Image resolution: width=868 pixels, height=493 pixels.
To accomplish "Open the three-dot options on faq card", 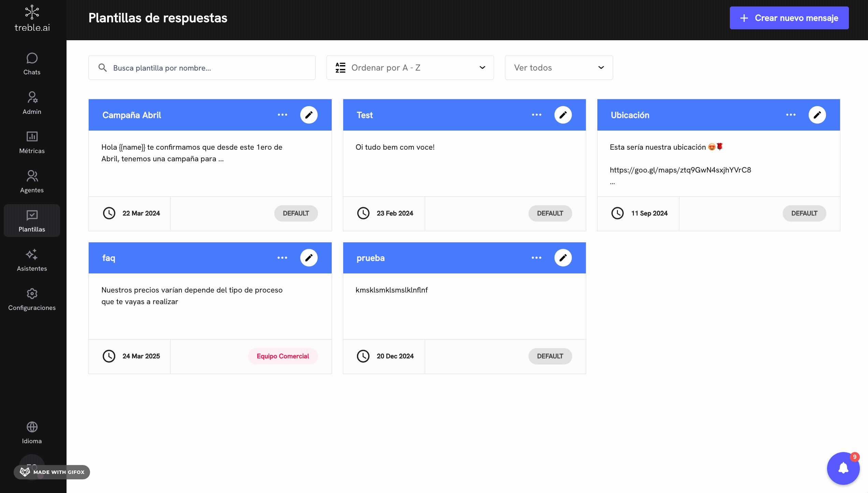I will (x=282, y=258).
